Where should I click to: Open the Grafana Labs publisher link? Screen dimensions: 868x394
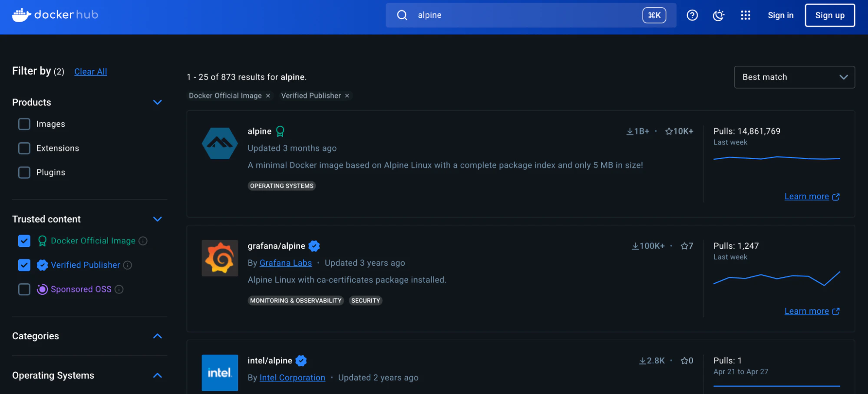pos(286,263)
